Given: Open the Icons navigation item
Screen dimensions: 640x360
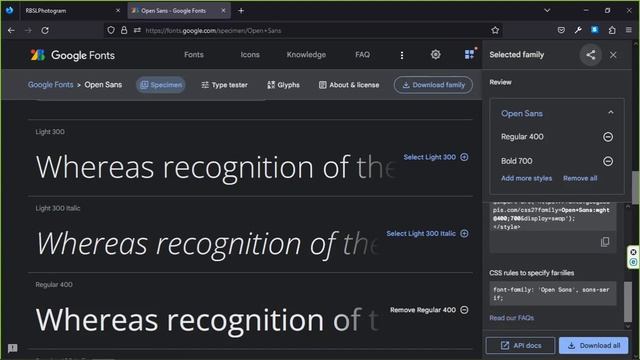Looking at the screenshot, I should 250,55.
